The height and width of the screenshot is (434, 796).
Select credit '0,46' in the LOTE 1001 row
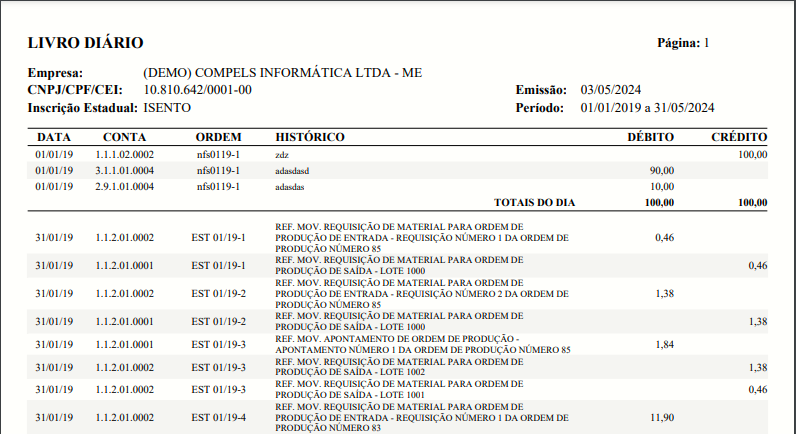pos(758,389)
